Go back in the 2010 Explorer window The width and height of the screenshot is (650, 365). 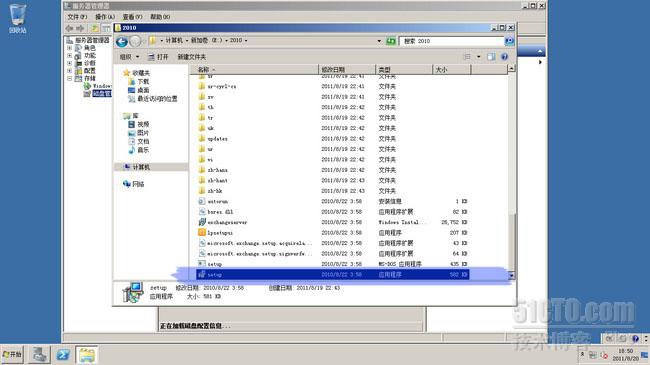click(122, 41)
